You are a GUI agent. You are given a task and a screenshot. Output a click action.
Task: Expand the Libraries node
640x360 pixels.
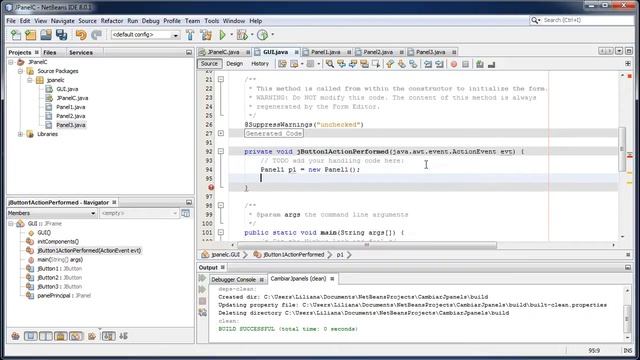coord(20,134)
